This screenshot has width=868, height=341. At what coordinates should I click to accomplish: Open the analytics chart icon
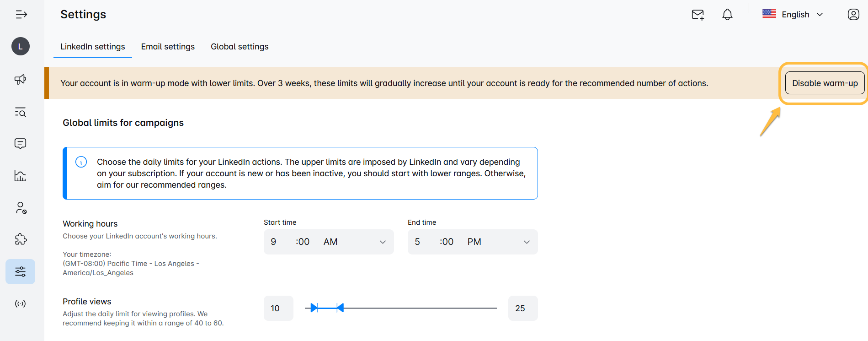[x=21, y=176]
